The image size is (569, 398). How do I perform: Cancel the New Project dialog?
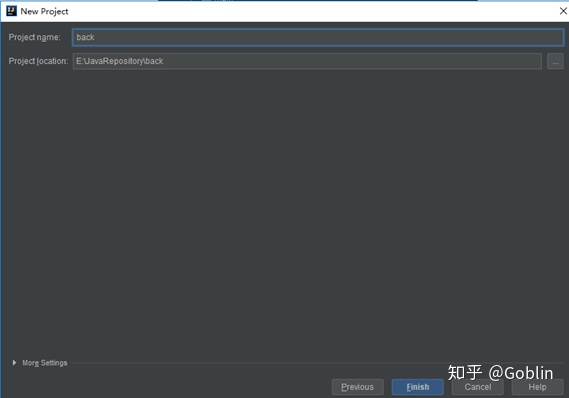click(x=478, y=387)
